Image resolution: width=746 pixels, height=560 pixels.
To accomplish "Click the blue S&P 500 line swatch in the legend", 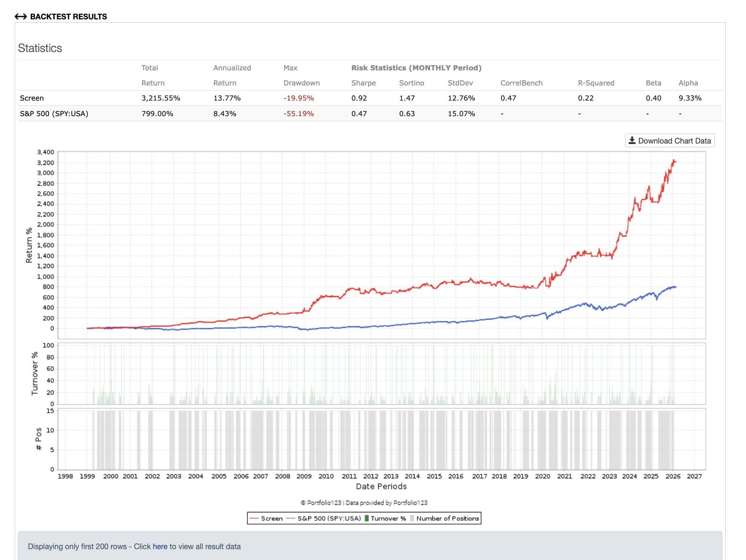I will click(290, 518).
